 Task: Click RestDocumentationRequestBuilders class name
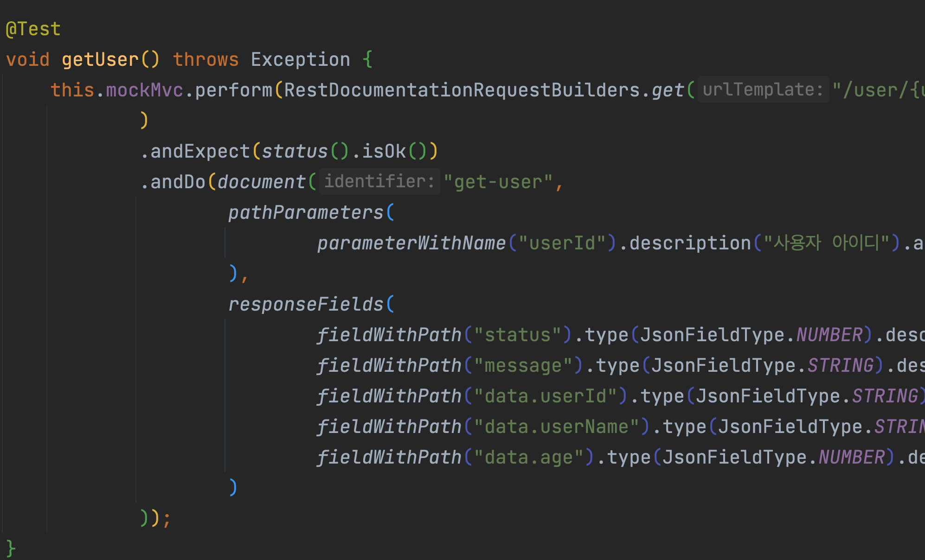462,90
